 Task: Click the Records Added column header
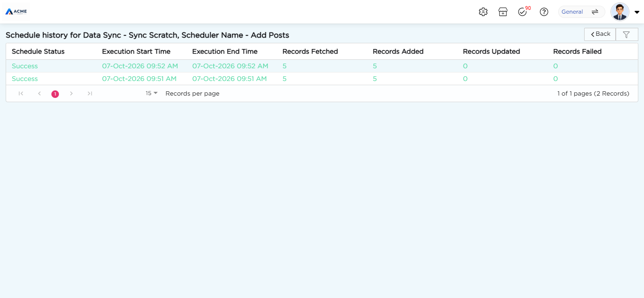click(x=398, y=51)
